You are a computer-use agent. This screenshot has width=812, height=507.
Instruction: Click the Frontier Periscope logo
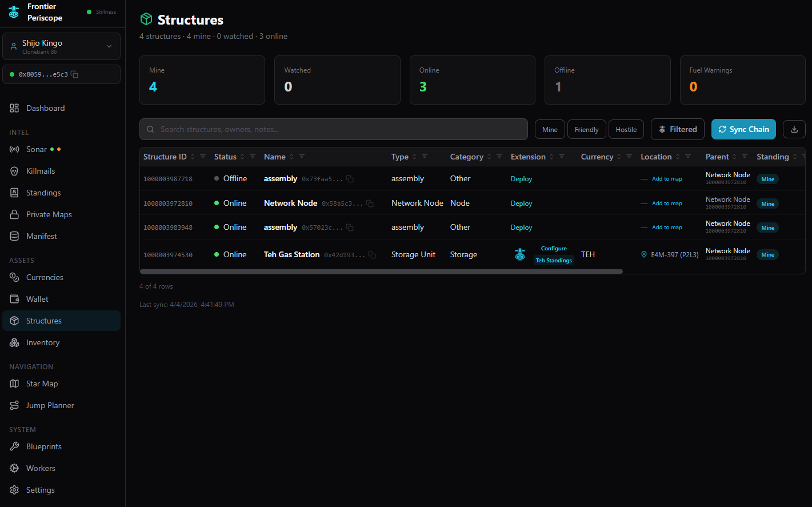[14, 12]
